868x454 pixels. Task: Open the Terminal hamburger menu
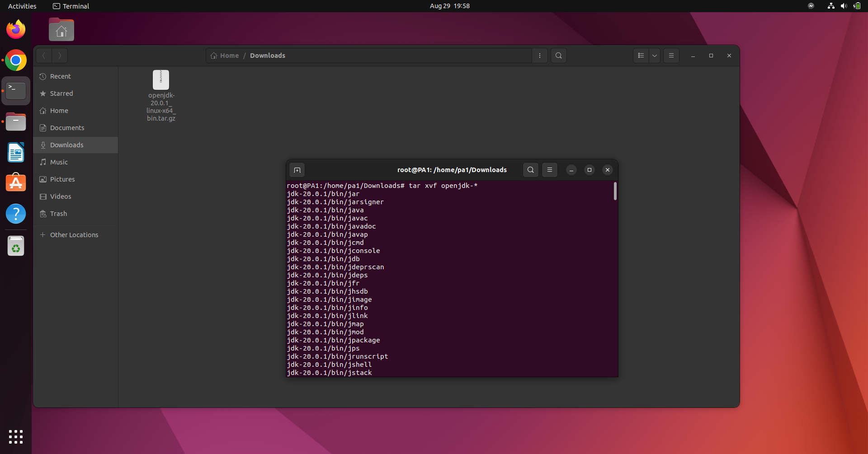coord(549,170)
